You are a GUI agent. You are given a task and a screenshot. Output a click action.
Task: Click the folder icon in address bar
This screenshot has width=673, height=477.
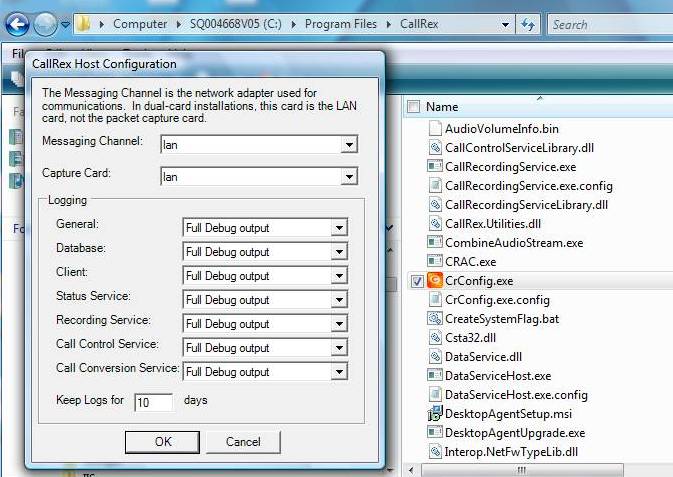point(84,24)
